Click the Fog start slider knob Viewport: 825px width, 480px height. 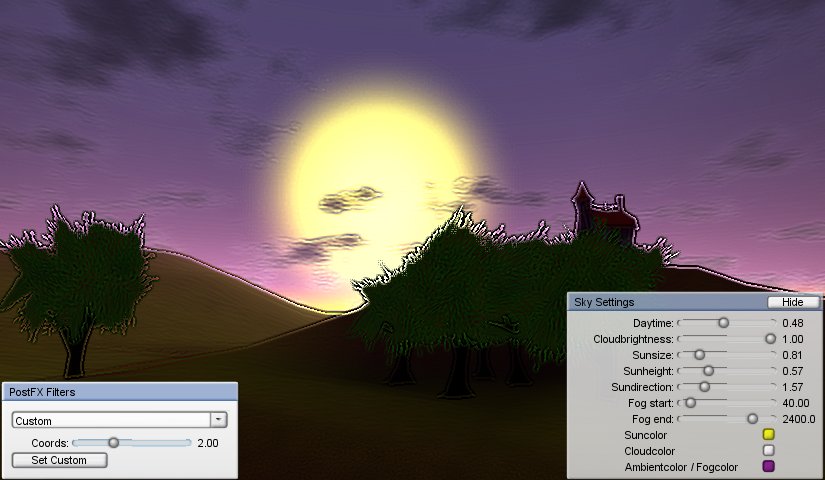(690, 403)
